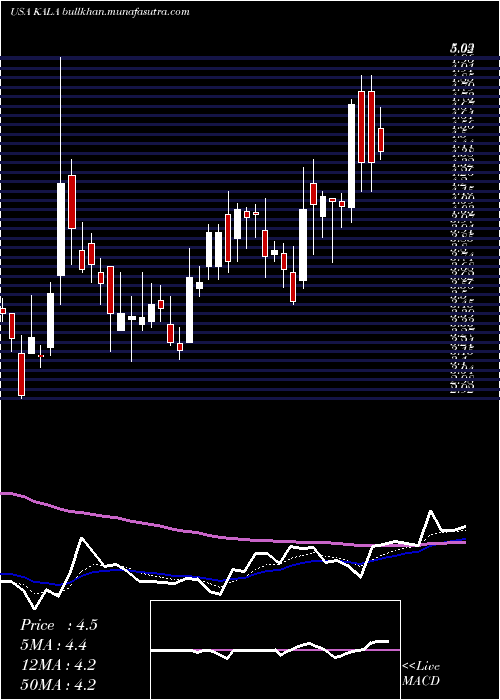Select the '5MA : 4.4' value
500x700 pixels.
(x=53, y=645)
